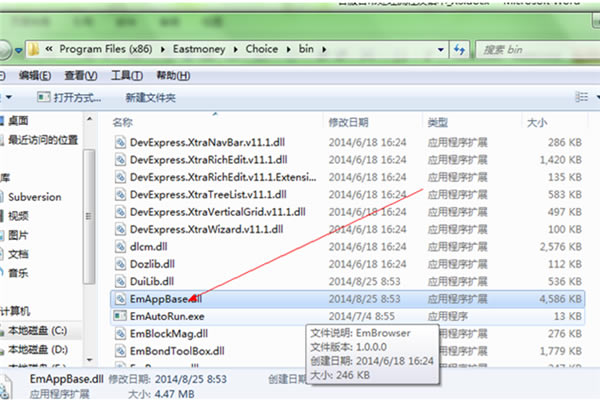
Task: Open the 帮助(H) menu
Action: [173, 76]
